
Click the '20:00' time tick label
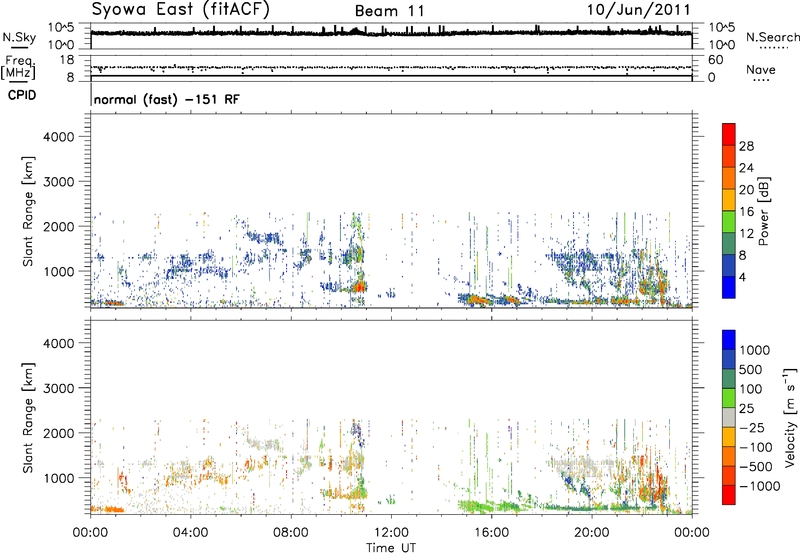pos(591,533)
